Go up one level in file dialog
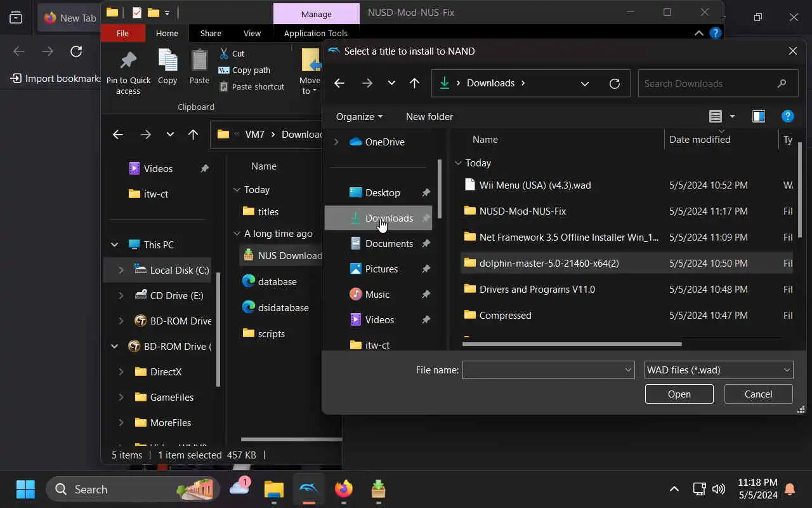This screenshot has height=508, width=812. coord(414,83)
